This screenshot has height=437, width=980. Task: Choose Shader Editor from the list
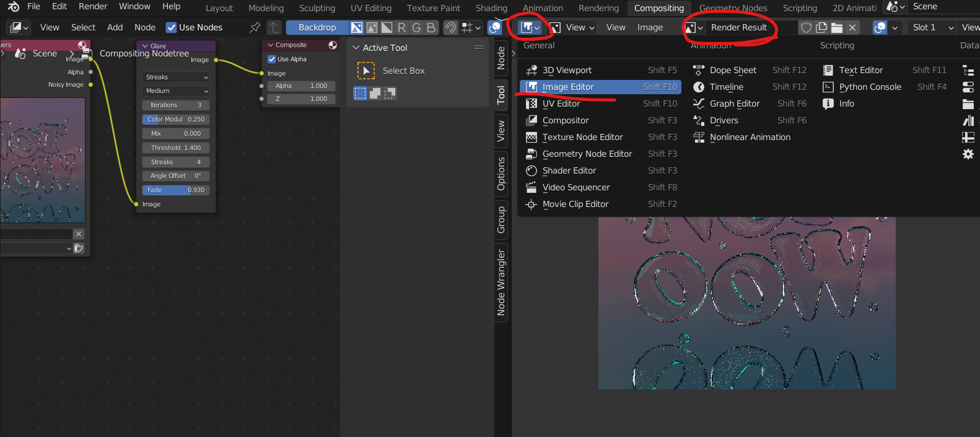[600, 170]
